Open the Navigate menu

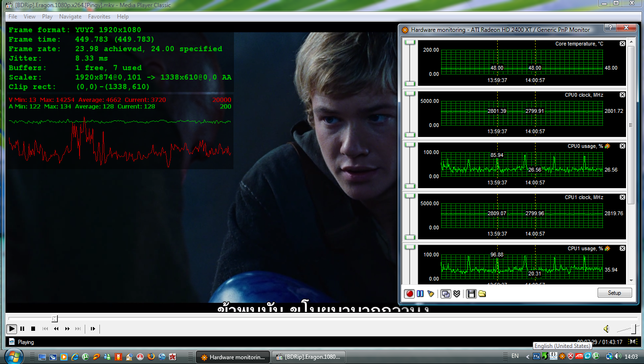pos(71,17)
